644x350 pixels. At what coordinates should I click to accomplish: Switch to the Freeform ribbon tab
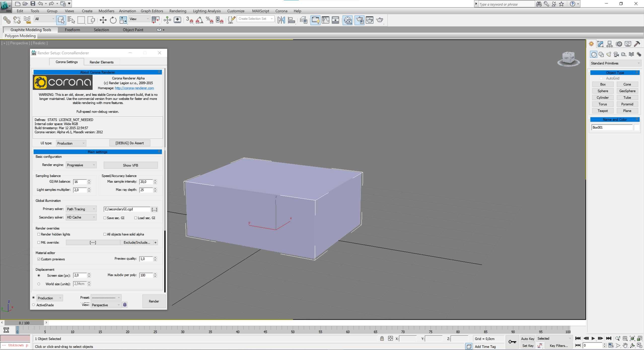tap(72, 30)
